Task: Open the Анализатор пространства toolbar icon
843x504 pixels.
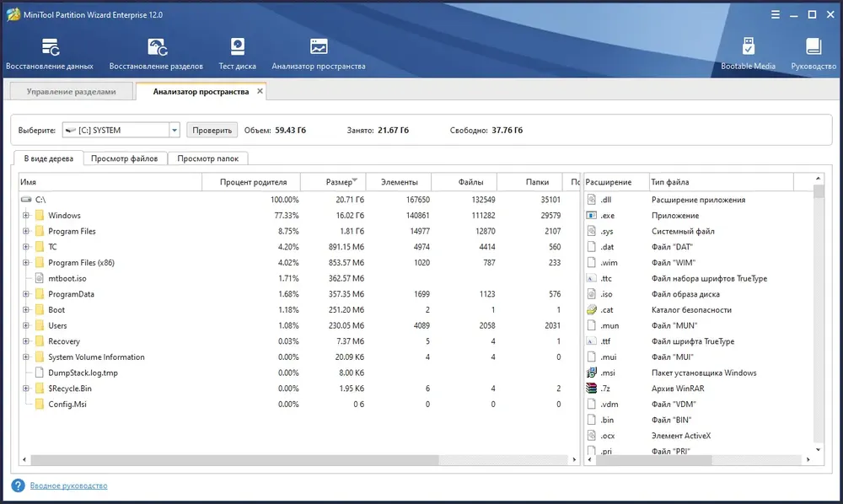Action: (x=319, y=46)
